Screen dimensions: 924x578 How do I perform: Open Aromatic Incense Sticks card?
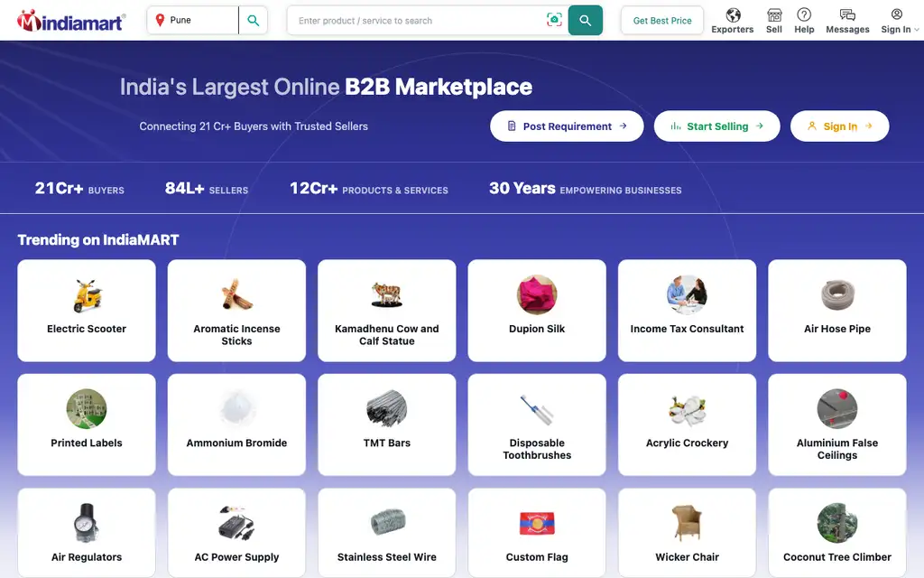click(x=237, y=311)
